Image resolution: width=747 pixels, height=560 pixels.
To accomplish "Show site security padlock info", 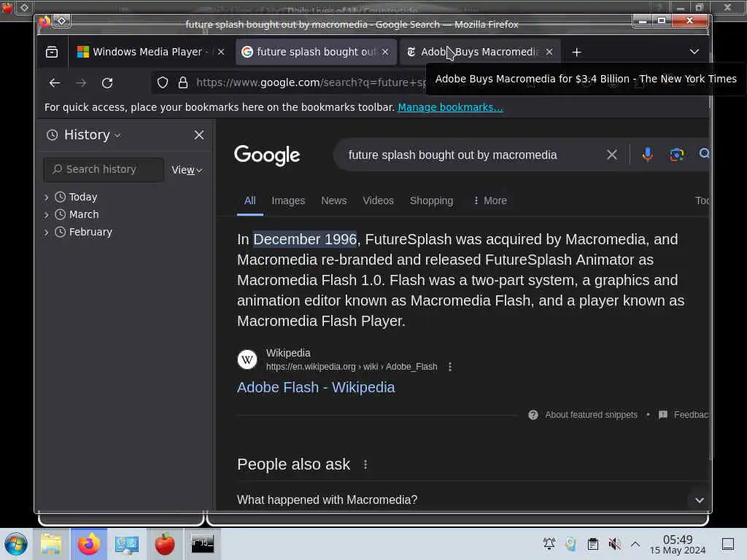I will pyautogui.click(x=183, y=83).
